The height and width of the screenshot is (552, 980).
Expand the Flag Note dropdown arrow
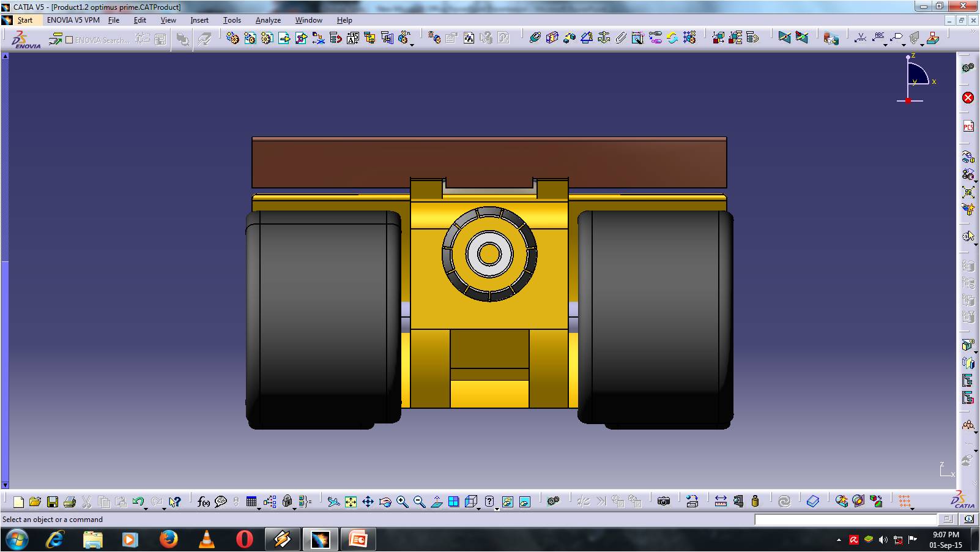903,44
